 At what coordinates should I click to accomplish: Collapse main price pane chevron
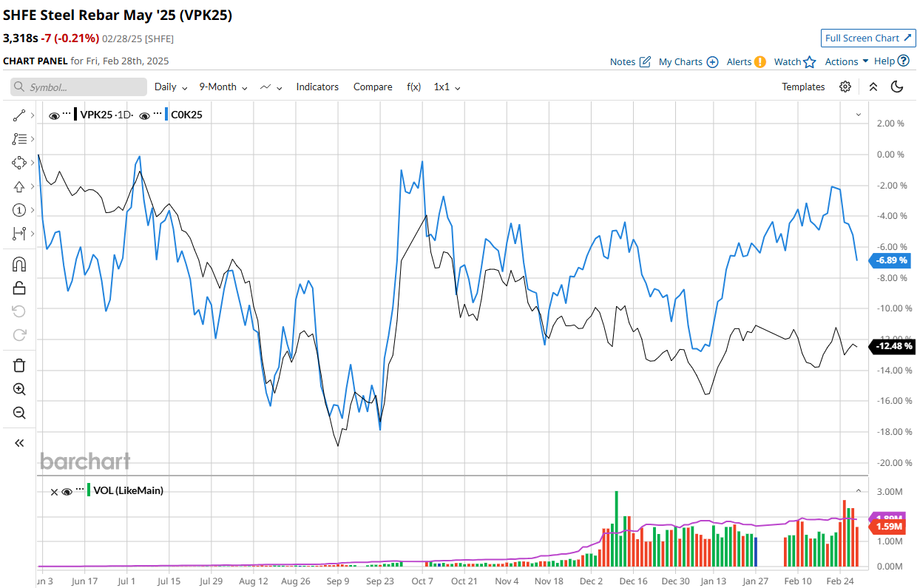[x=859, y=115]
